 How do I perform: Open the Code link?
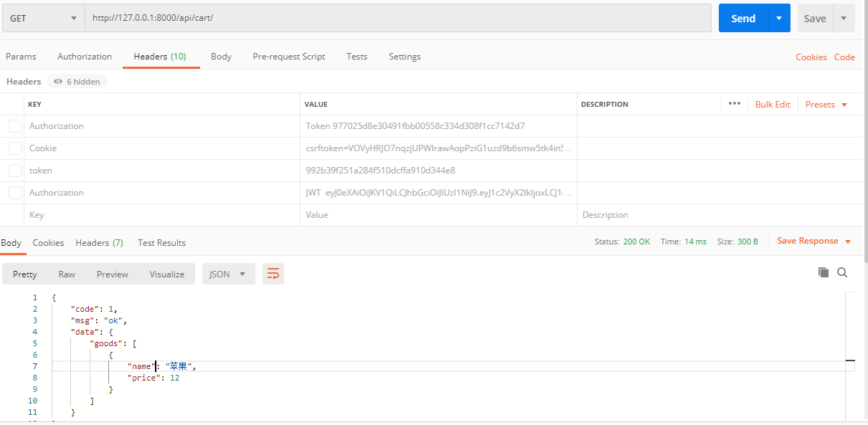(x=844, y=57)
